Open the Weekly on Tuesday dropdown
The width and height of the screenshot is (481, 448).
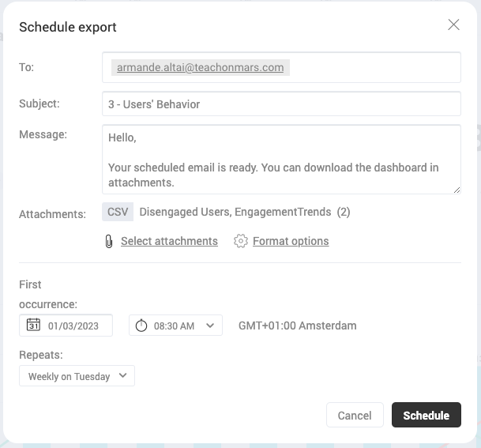pyautogui.click(x=77, y=375)
